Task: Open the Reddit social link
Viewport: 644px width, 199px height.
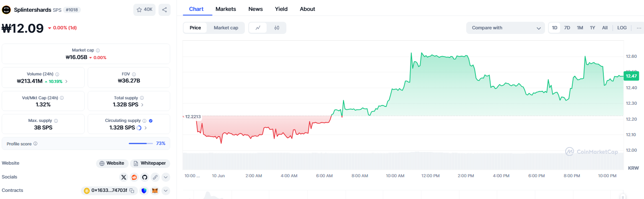Action: pyautogui.click(x=134, y=177)
